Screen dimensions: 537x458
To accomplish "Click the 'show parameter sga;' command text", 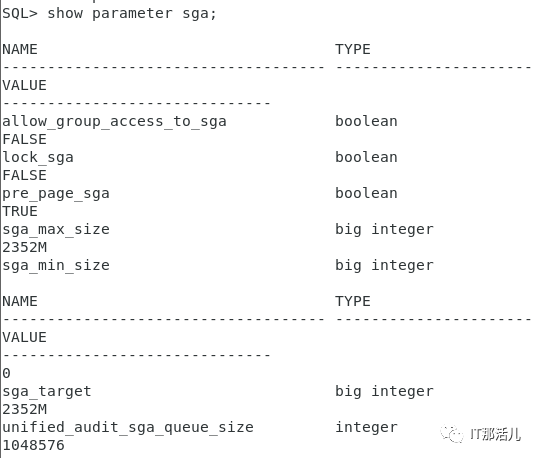I will pos(132,14).
